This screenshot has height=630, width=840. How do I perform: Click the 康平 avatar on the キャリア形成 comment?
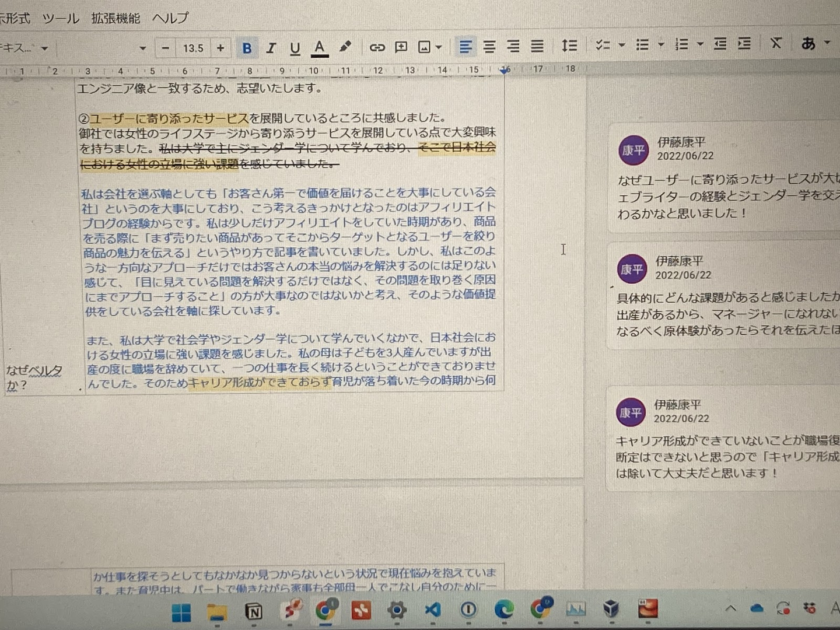(x=631, y=412)
